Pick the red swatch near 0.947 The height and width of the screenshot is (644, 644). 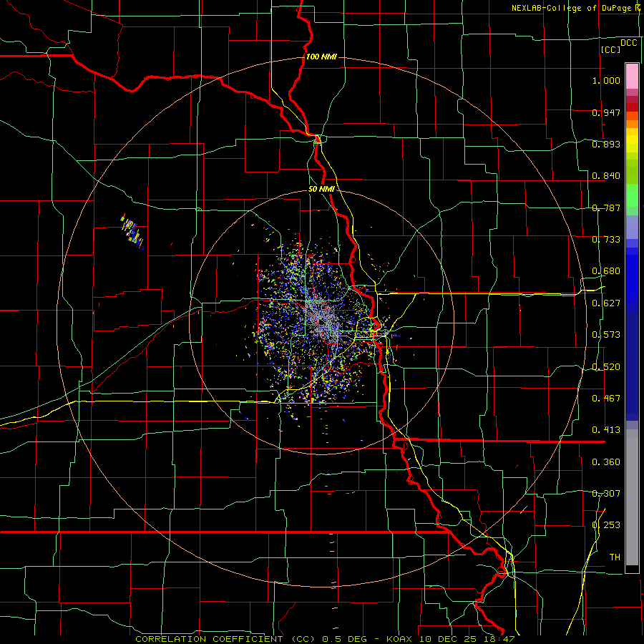(x=632, y=107)
